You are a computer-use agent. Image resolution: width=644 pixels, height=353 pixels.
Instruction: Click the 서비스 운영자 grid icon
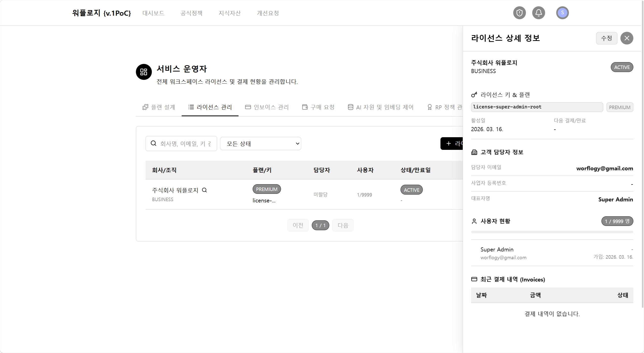(144, 72)
